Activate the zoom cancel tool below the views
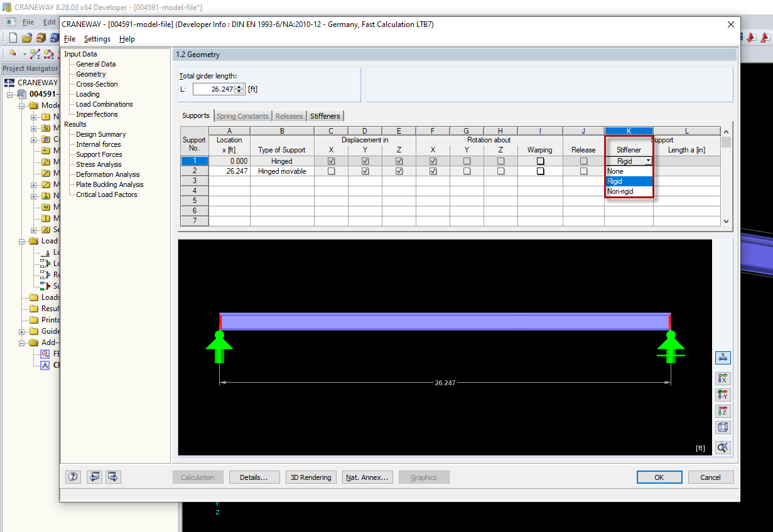Image resolution: width=773 pixels, height=532 pixels. click(723, 447)
